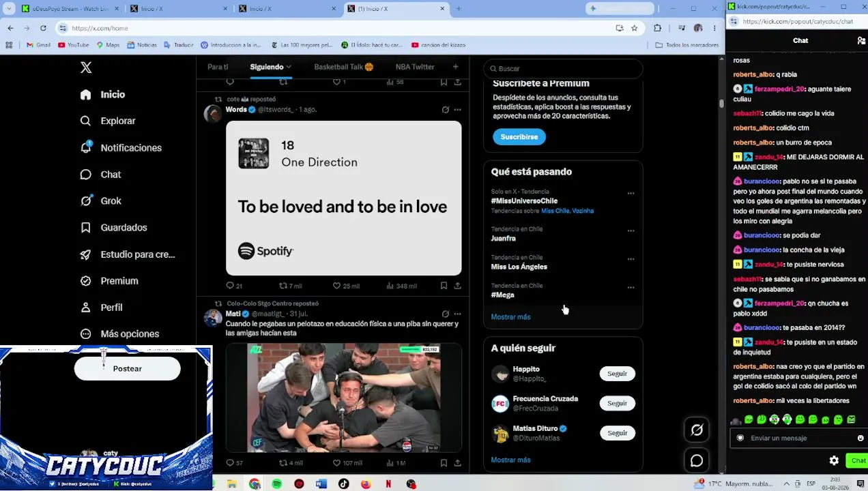Open Todos los marcadores folder
868x491 pixels.
687,45
